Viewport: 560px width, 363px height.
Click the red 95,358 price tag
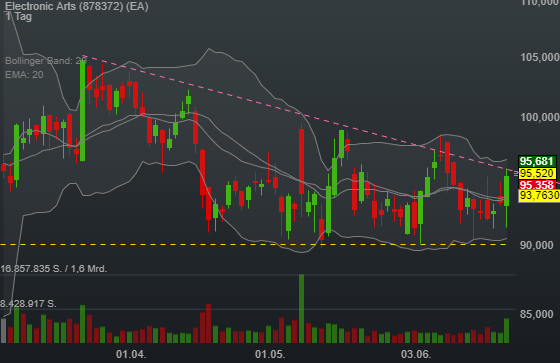[537, 185]
